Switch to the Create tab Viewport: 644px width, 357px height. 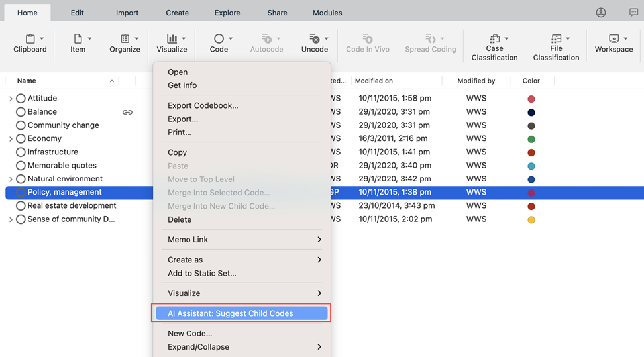[177, 13]
